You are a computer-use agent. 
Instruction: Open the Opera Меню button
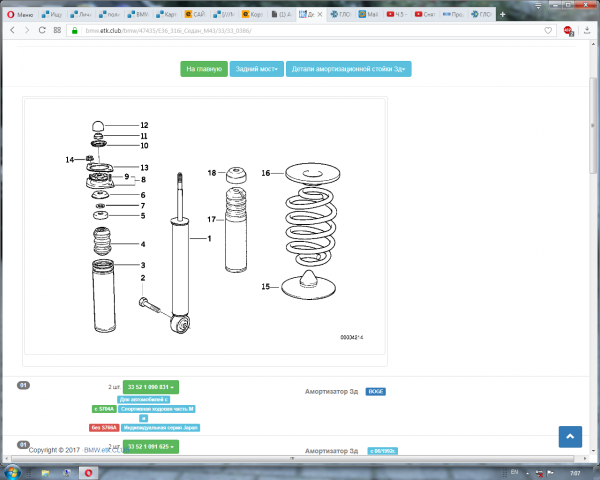(20, 15)
